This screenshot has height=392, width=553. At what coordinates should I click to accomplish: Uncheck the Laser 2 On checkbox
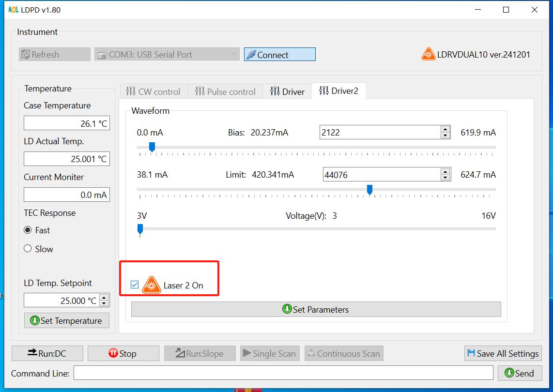point(135,285)
